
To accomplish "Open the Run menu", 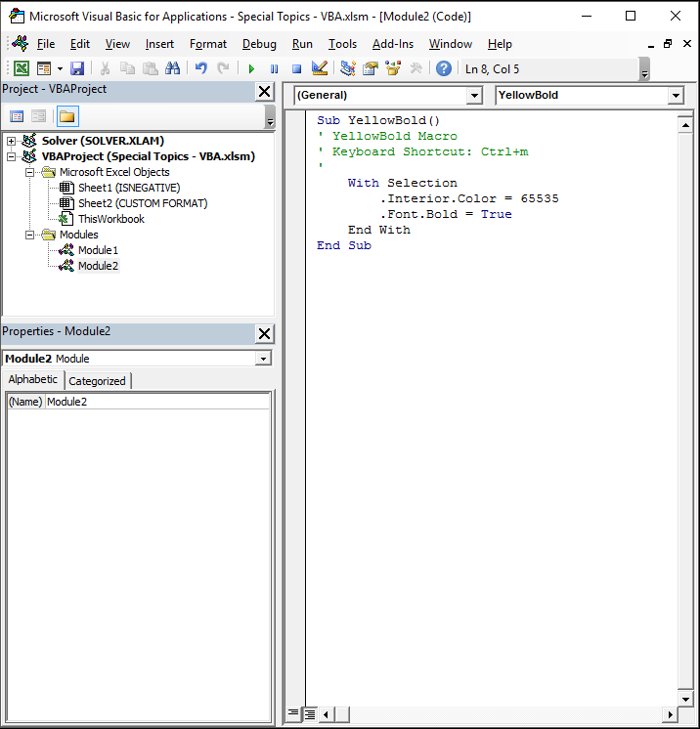I will coord(302,44).
